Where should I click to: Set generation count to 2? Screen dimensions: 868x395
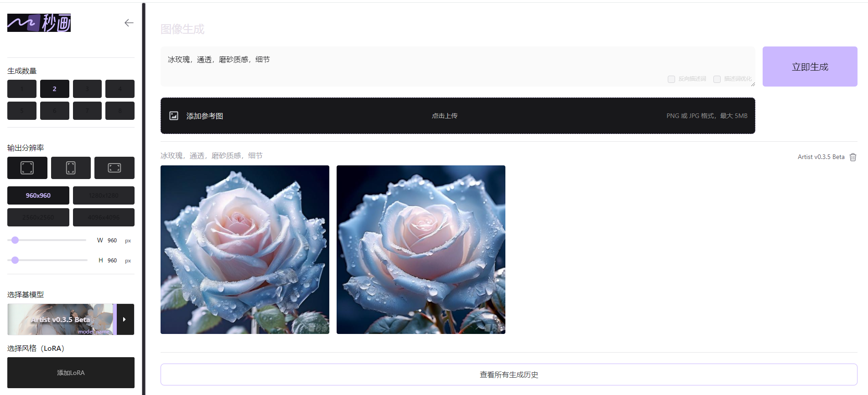[54, 89]
